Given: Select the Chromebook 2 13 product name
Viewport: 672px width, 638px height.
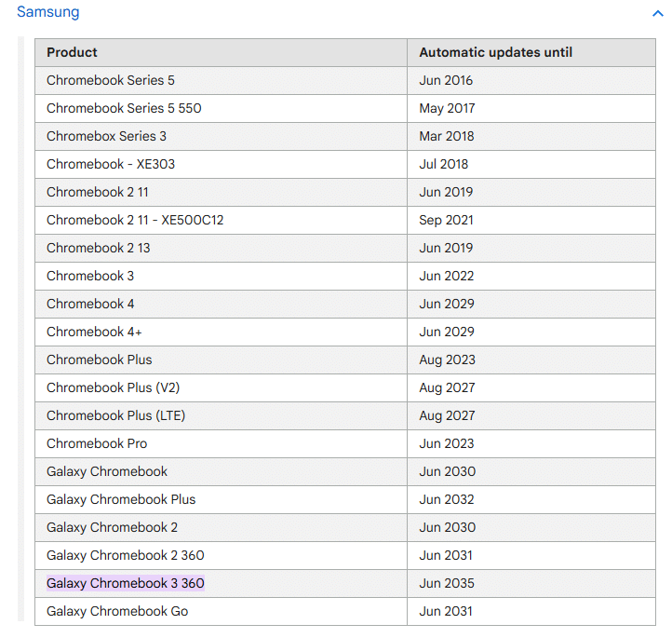Looking at the screenshot, I should click(98, 248).
